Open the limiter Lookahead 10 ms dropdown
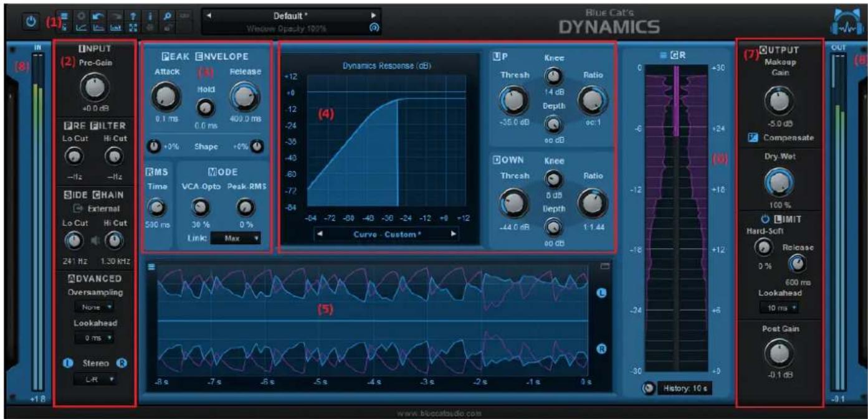This screenshot has width=868, height=419. click(778, 307)
